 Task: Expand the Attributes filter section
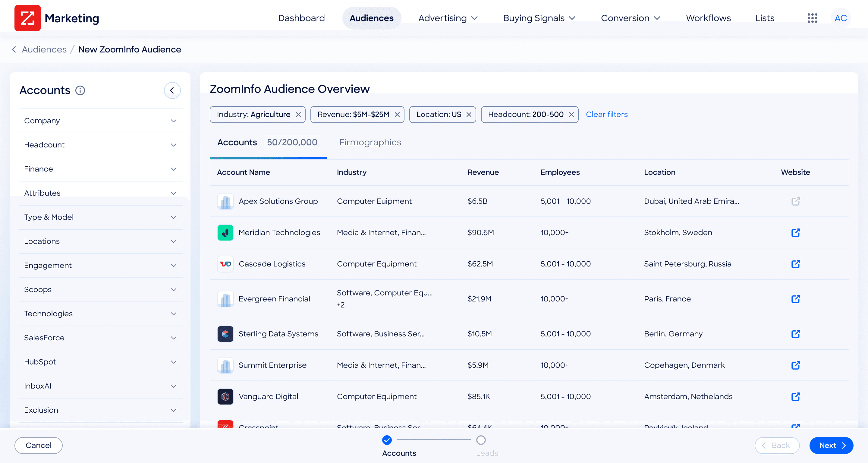(101, 193)
